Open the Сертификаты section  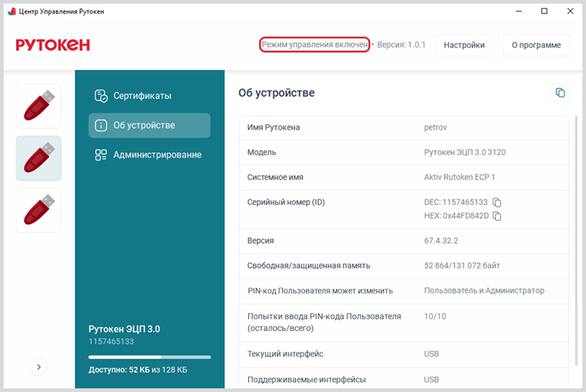pyautogui.click(x=150, y=96)
